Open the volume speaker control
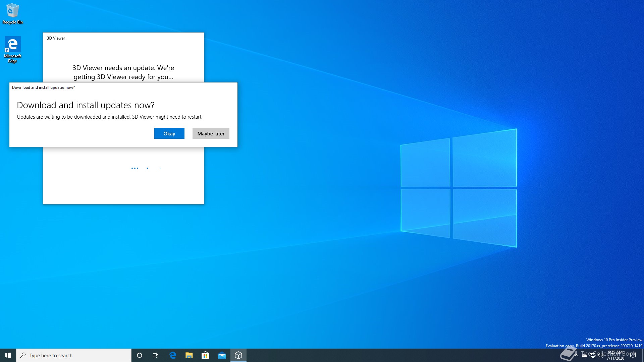 point(600,356)
